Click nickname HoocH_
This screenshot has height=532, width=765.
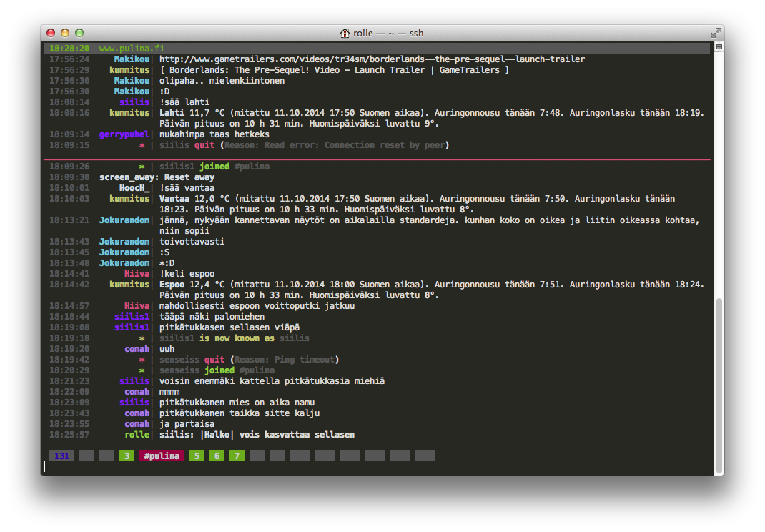[134, 188]
